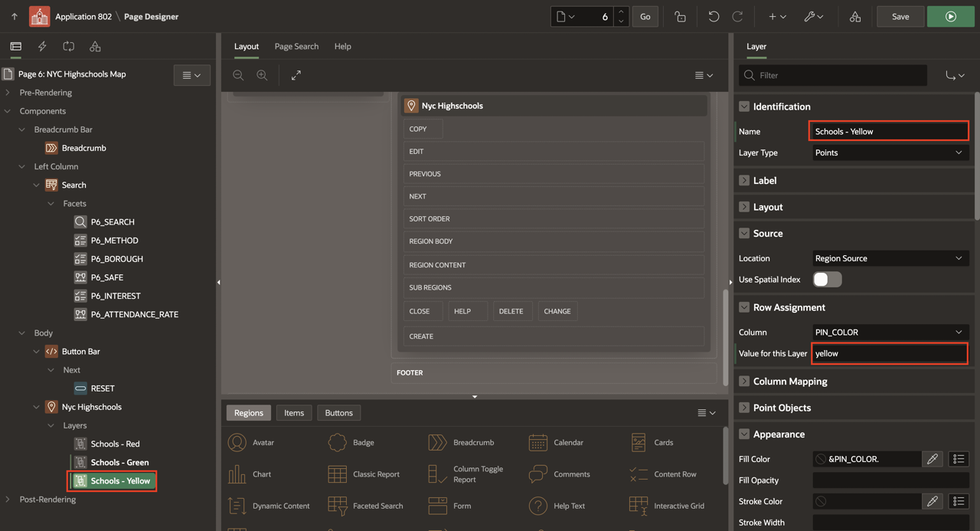Click the page lock icon
The width and height of the screenshot is (980, 531).
click(680, 16)
